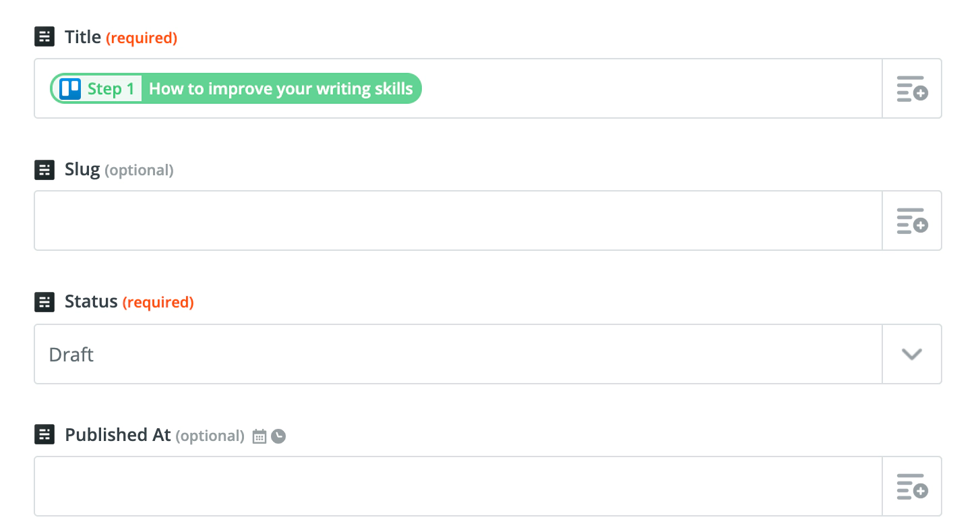
Task: Click the insert data icon in Published At field
Action: click(x=911, y=487)
